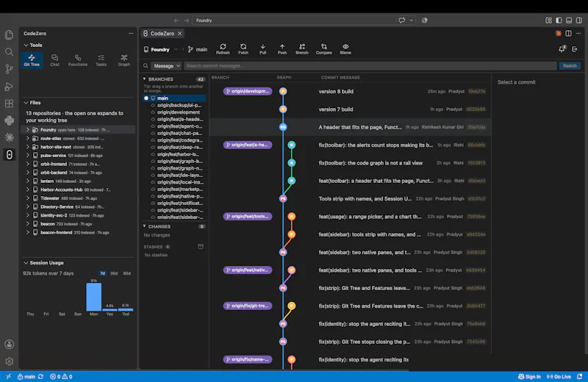
Task: Open the Search icon in activity bar
Action: (9, 52)
